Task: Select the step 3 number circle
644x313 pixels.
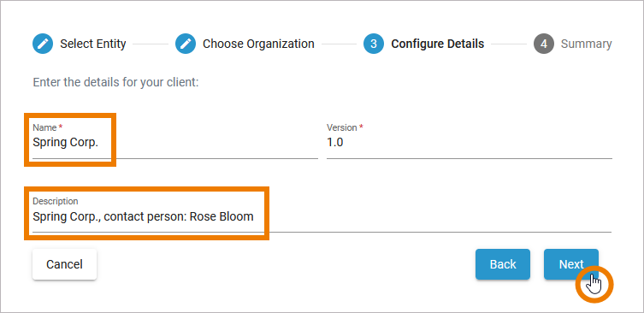Action: click(374, 44)
